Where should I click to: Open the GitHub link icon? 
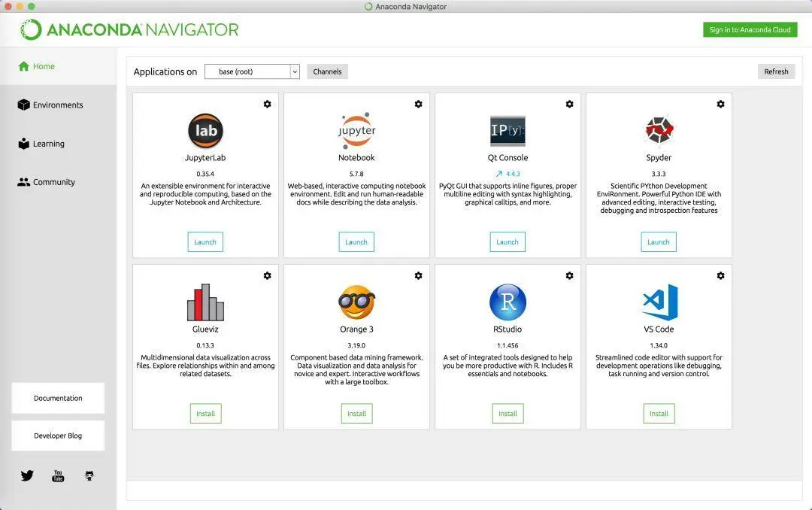point(89,475)
